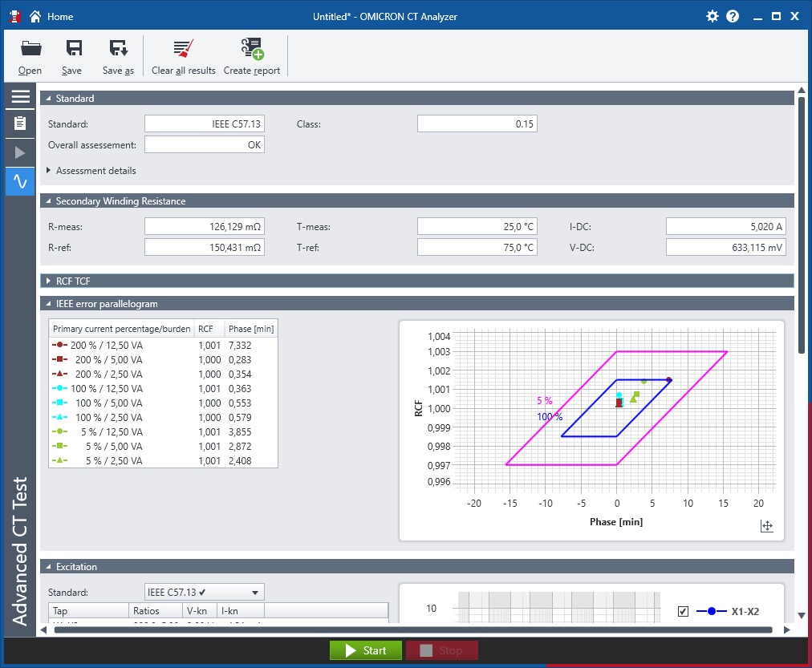
Task: Select the 100 % / 5,00 VA row
Action: [163, 403]
